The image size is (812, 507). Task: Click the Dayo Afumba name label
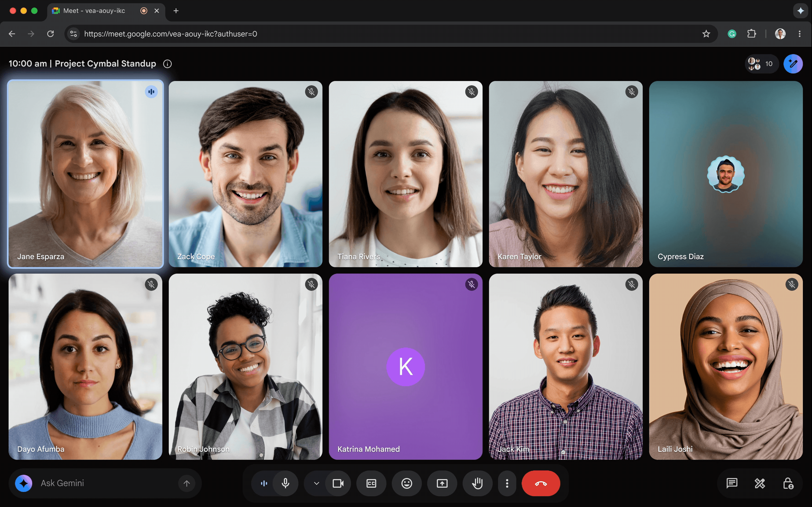pyautogui.click(x=41, y=449)
